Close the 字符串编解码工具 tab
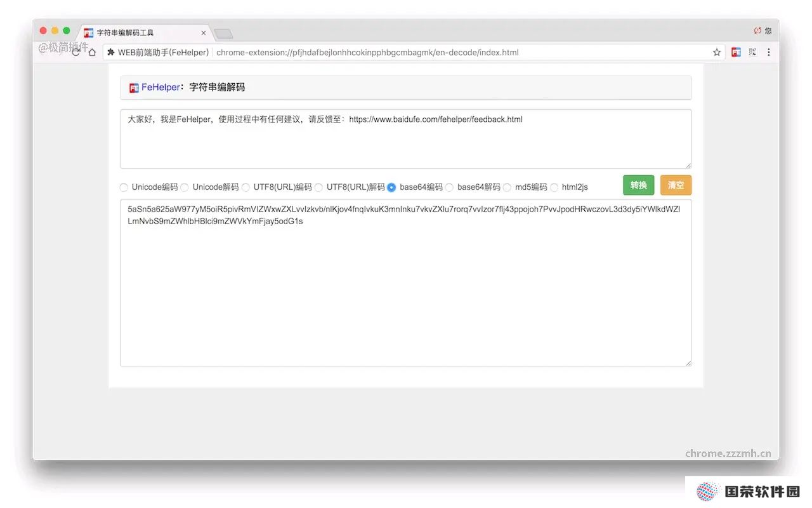812x508 pixels. click(x=204, y=33)
